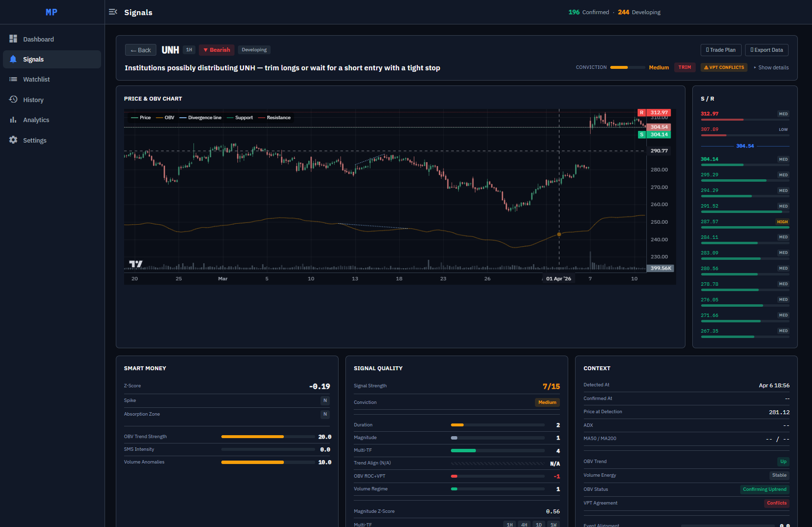The height and width of the screenshot is (527, 812).
Task: Click the 7/15 Signal Strength value
Action: click(551, 386)
